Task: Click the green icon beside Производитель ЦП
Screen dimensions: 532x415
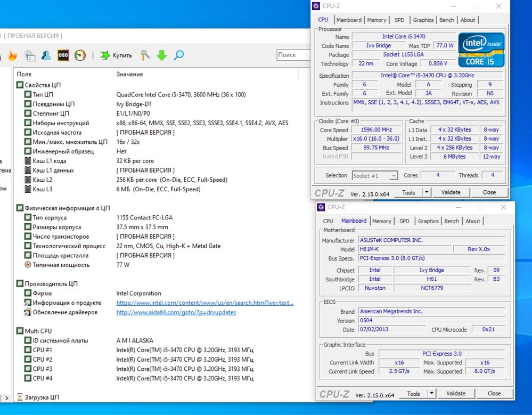Action: click(20, 283)
